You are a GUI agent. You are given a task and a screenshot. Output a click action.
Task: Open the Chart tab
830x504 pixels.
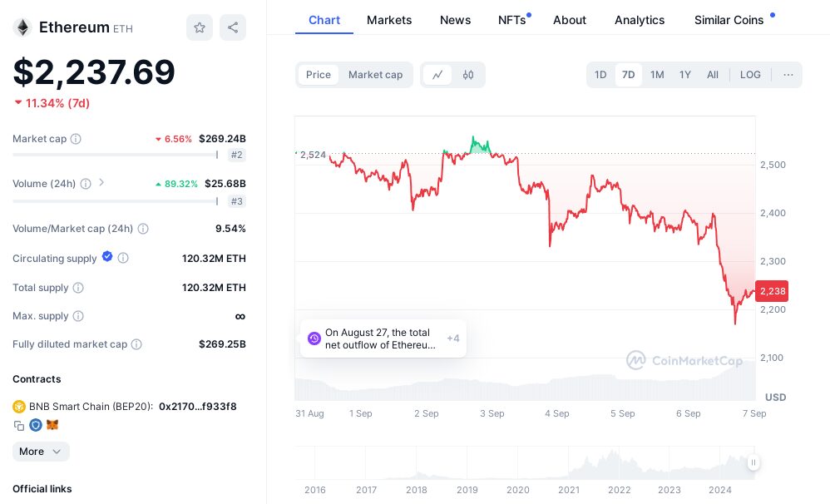[324, 20]
